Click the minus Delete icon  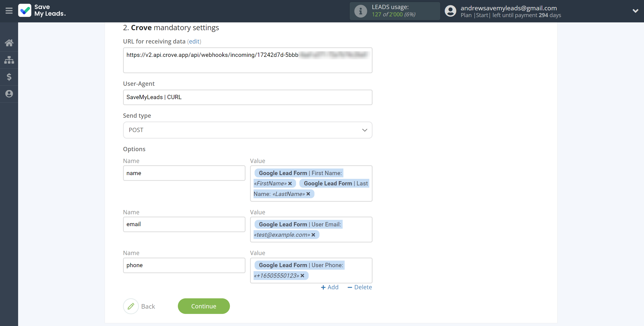(x=350, y=287)
